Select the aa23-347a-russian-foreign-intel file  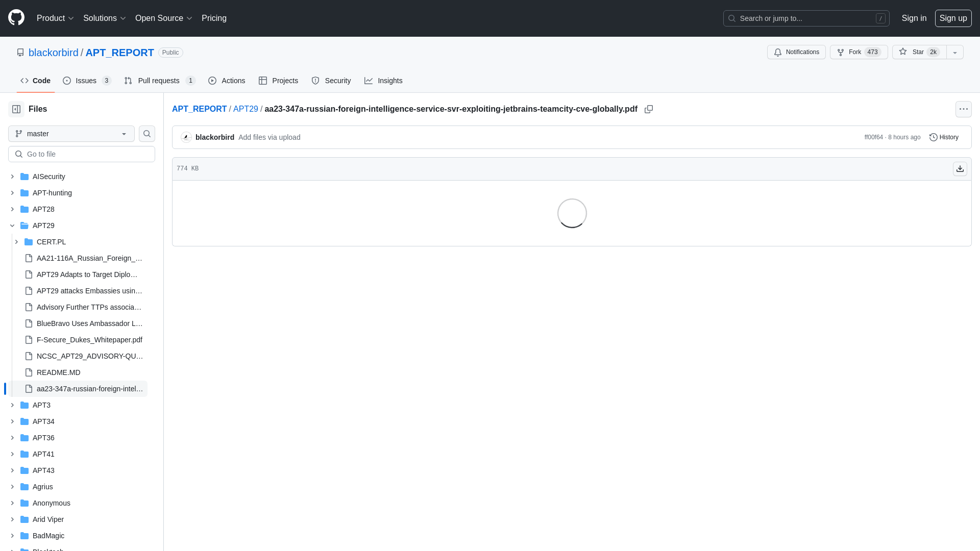click(89, 389)
